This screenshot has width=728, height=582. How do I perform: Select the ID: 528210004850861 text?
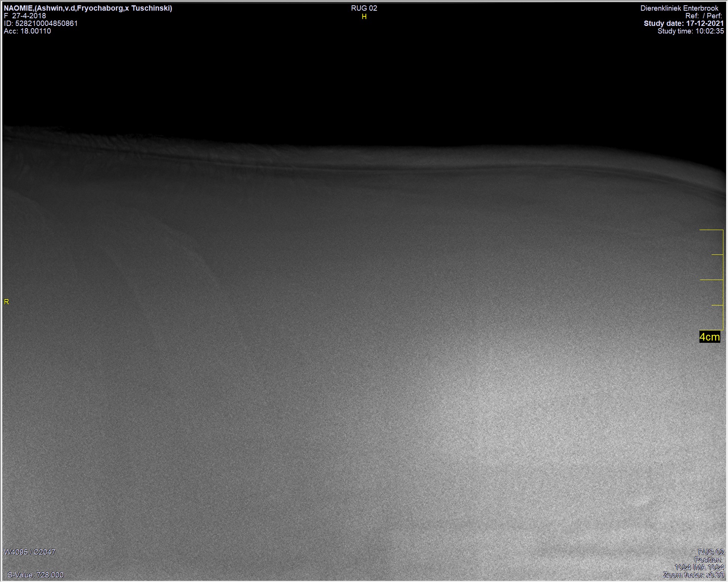pos(41,23)
